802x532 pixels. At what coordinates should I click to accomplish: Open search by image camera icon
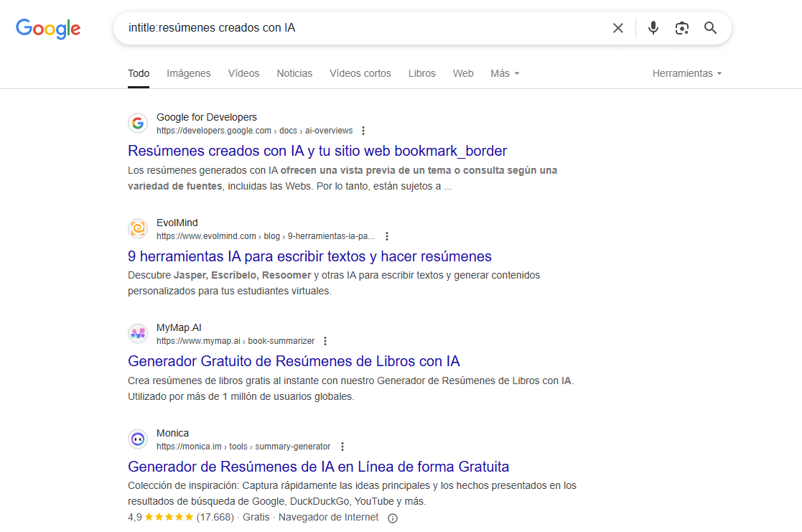(682, 28)
